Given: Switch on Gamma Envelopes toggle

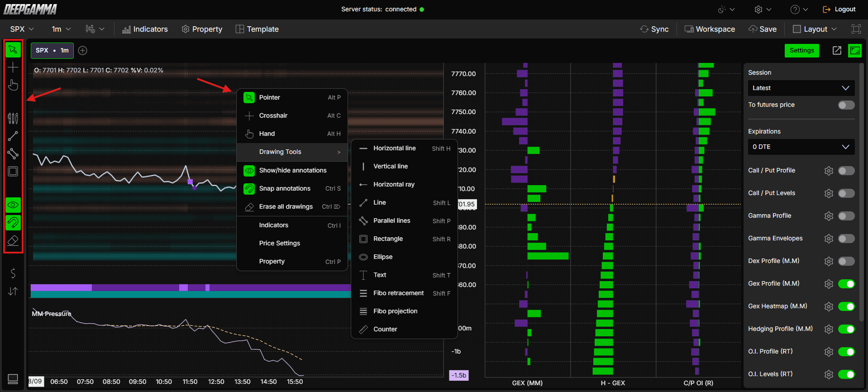Looking at the screenshot, I should click(x=846, y=239).
